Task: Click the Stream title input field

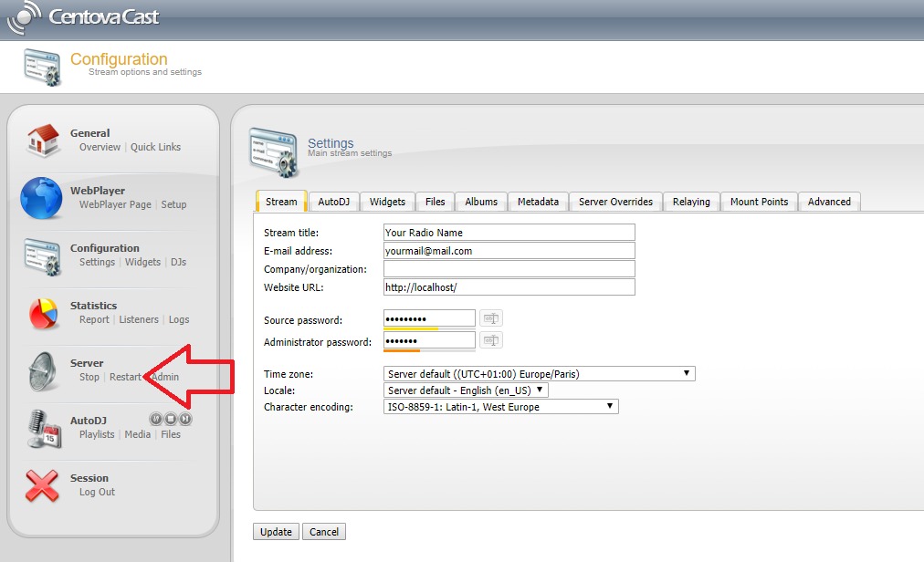Action: click(509, 233)
